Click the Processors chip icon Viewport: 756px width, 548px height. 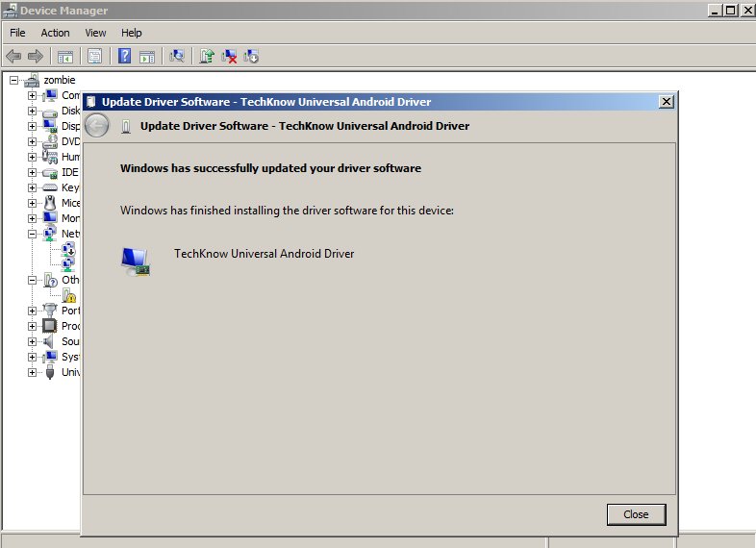[50, 326]
